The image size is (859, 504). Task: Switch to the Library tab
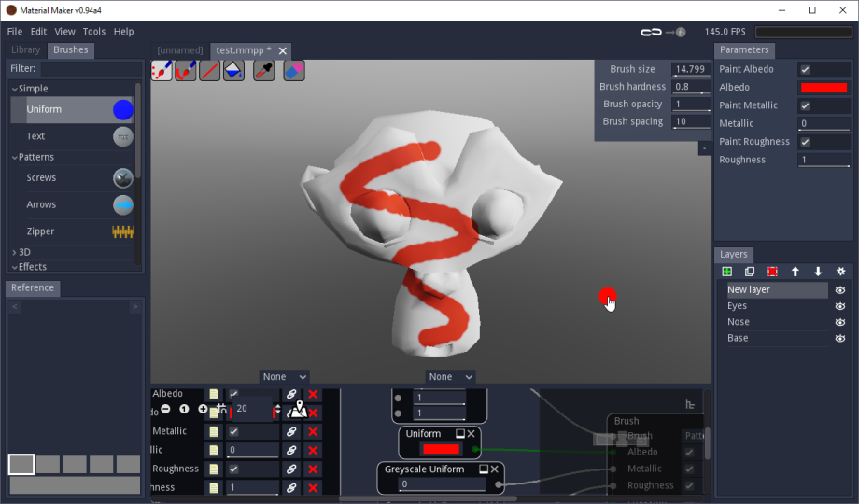(25, 49)
